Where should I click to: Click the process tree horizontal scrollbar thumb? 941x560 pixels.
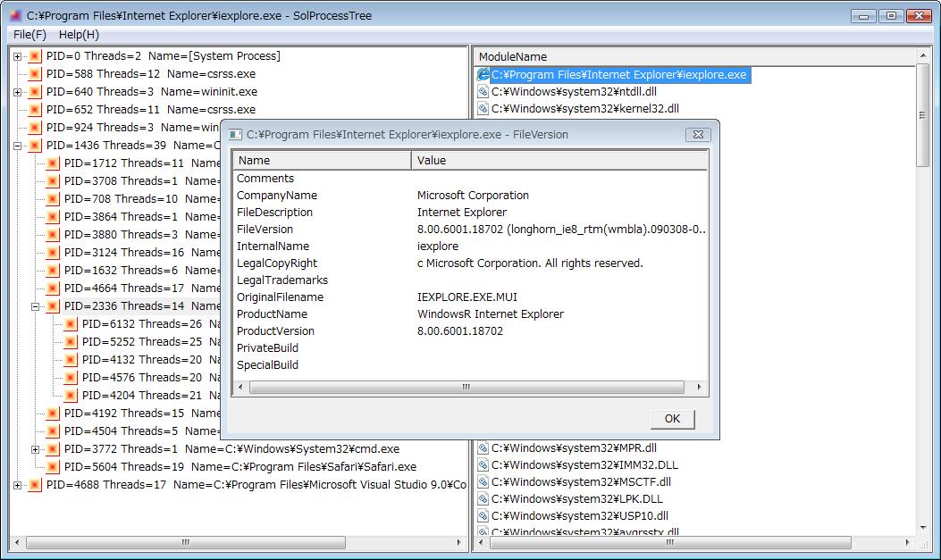point(186,543)
